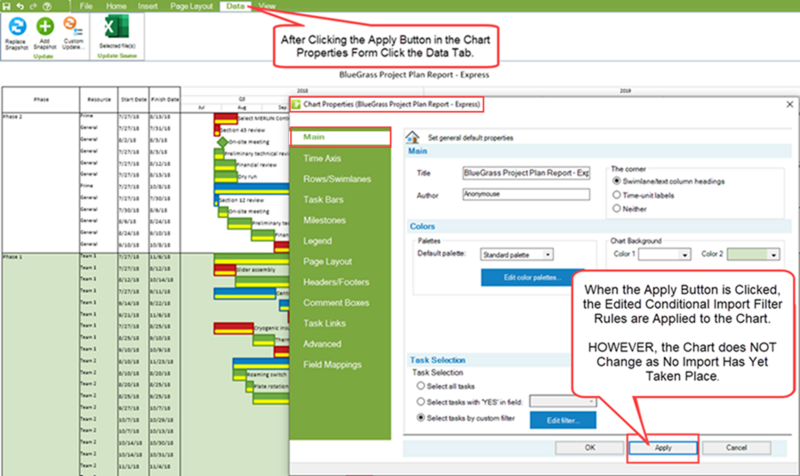Click the Data ribbon tab
The image size is (800, 476).
(235, 6)
